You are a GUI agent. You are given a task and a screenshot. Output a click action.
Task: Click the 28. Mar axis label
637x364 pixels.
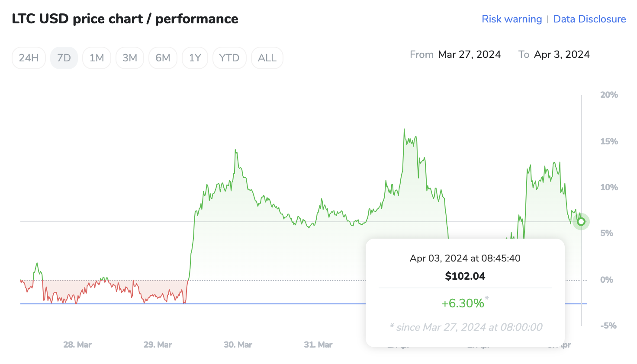point(77,345)
